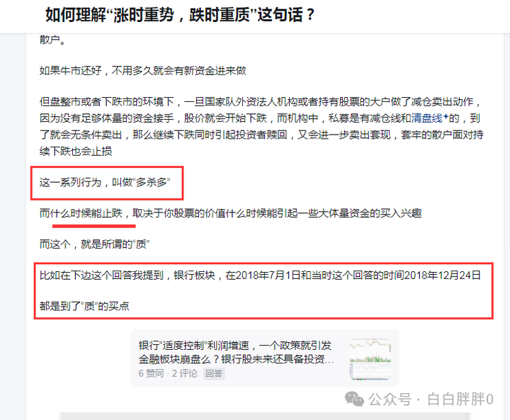Viewport: 510px width, 420px height.
Task: Click the question title 如何理解“涨时重势，跌时重质”
Action: [x=180, y=15]
